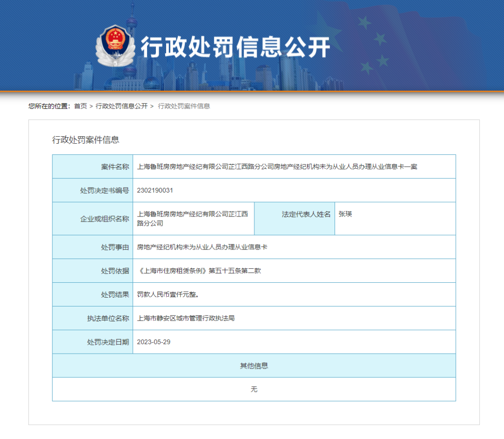Select legal representative name 张瑛
504x439 pixels.
345,214
